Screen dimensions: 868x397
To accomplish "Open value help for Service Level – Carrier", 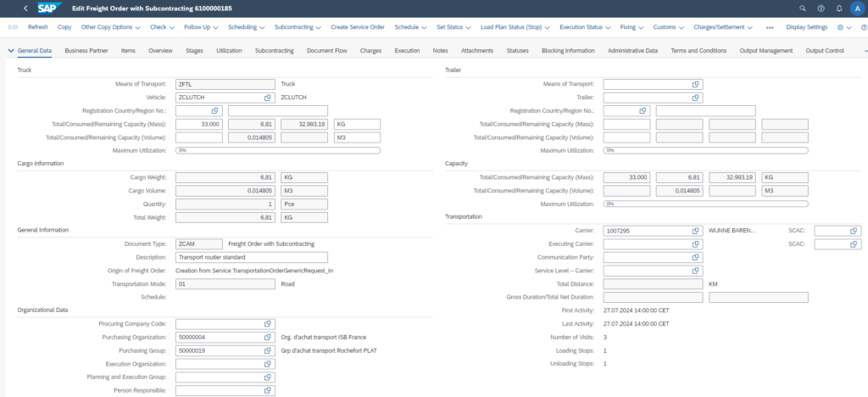I will [x=696, y=271].
